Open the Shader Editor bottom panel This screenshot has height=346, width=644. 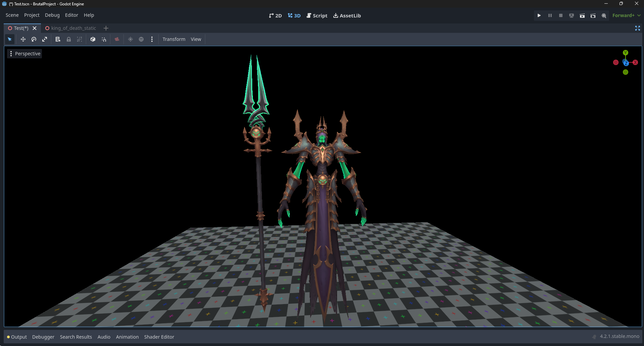[x=159, y=337]
